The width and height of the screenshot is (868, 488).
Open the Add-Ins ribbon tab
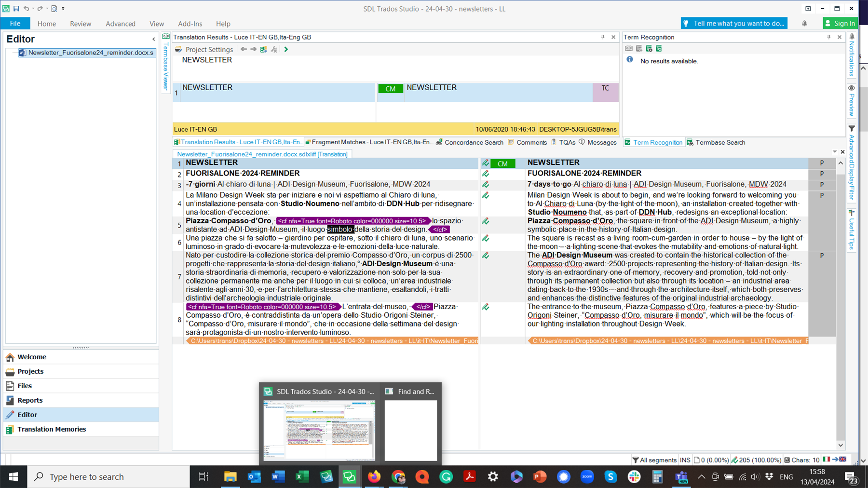click(x=190, y=24)
